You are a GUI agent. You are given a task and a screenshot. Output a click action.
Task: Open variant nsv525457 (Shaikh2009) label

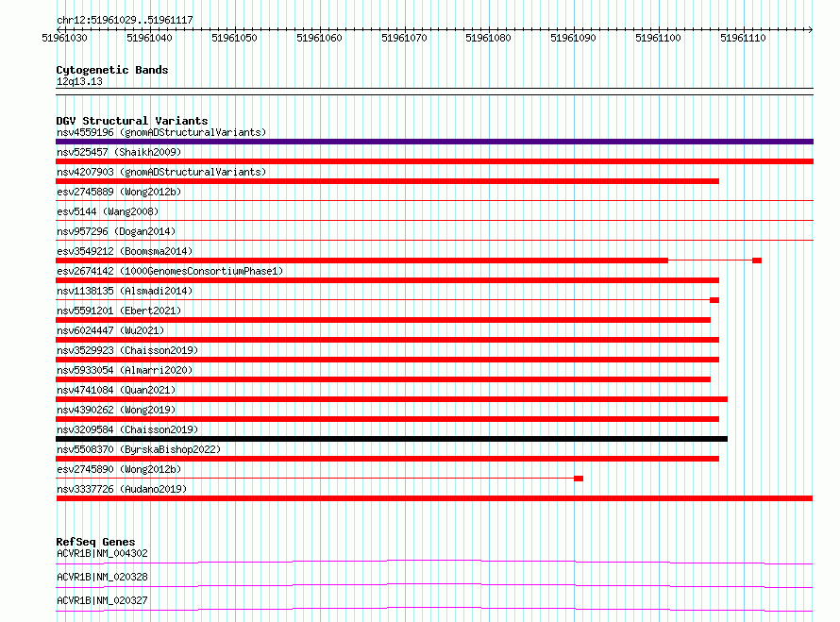coord(119,152)
